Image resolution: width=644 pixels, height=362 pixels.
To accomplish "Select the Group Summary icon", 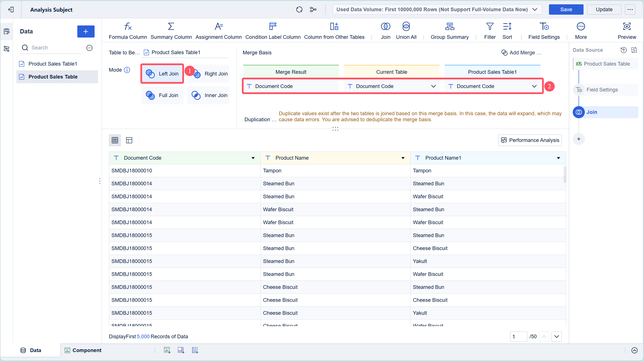I will tap(449, 27).
